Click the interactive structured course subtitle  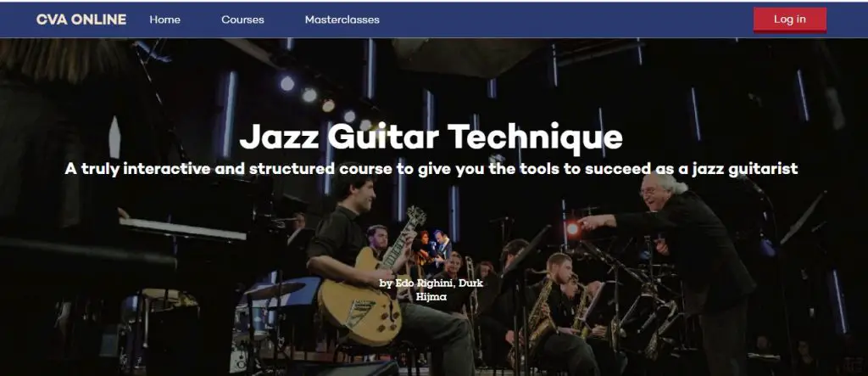431,169
